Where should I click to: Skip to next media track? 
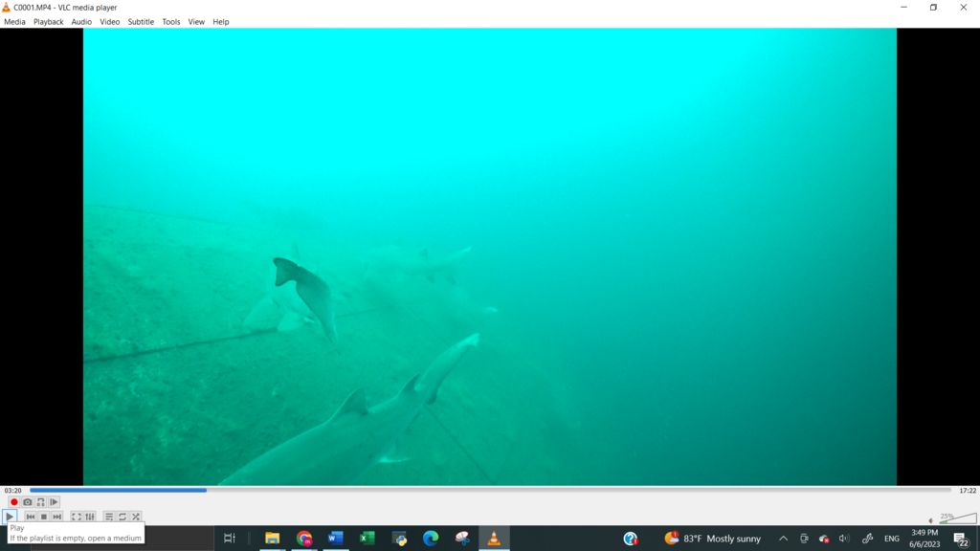(57, 517)
